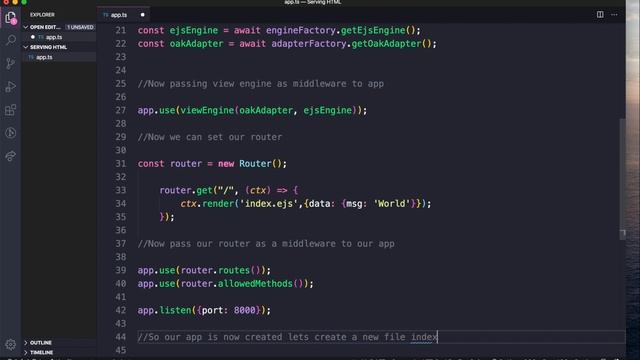Click 'router.routes' on line 39
The height and width of the screenshot is (360, 640).
pyautogui.click(x=215, y=270)
